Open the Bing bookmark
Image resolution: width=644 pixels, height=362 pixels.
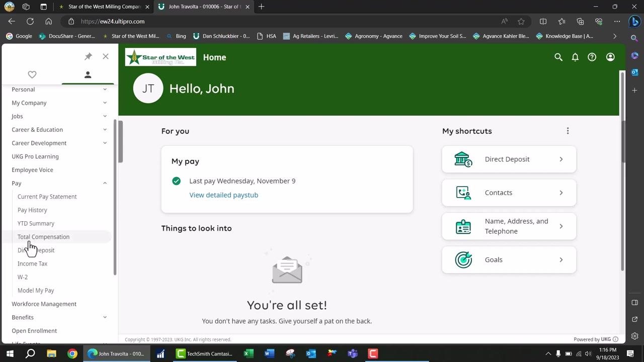pos(176,36)
